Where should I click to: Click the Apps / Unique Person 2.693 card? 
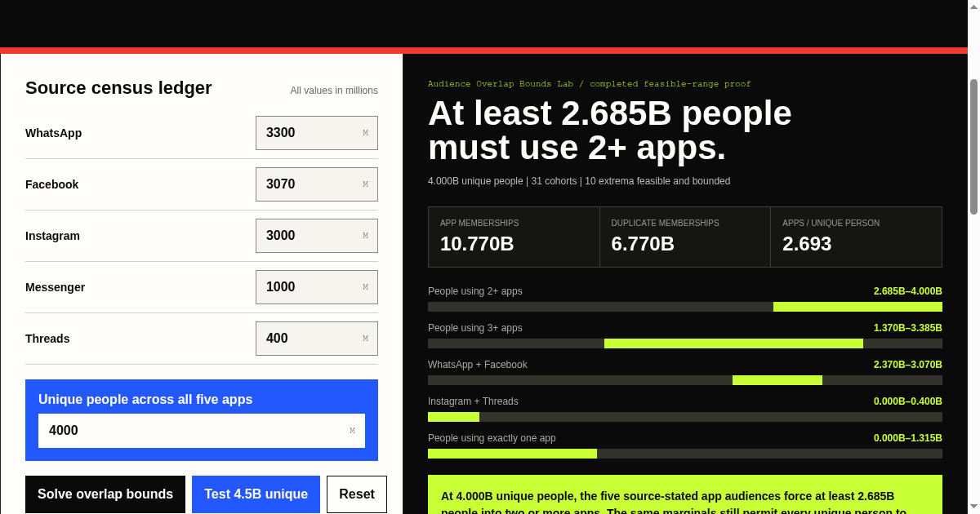(x=856, y=237)
